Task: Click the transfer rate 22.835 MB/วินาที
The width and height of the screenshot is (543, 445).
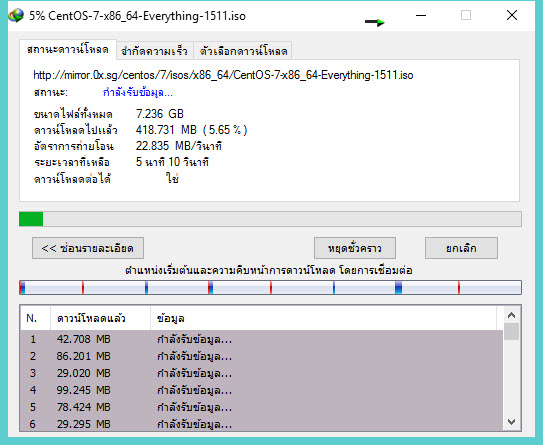Action: tap(178, 146)
